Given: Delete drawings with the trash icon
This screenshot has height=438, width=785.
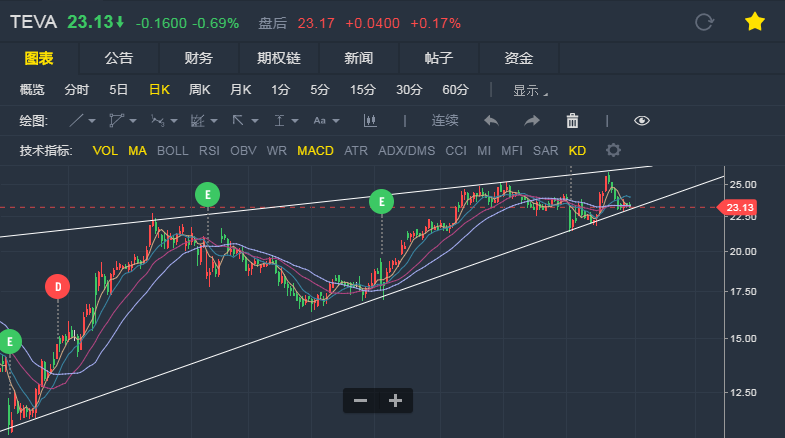Looking at the screenshot, I should [572, 121].
